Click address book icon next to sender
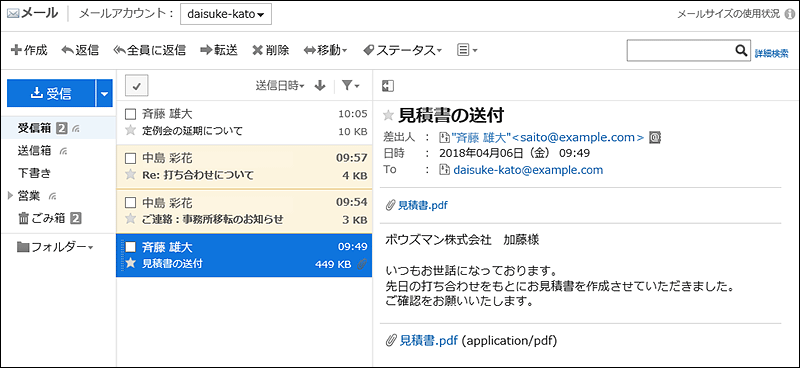The image size is (800, 368). tap(655, 137)
